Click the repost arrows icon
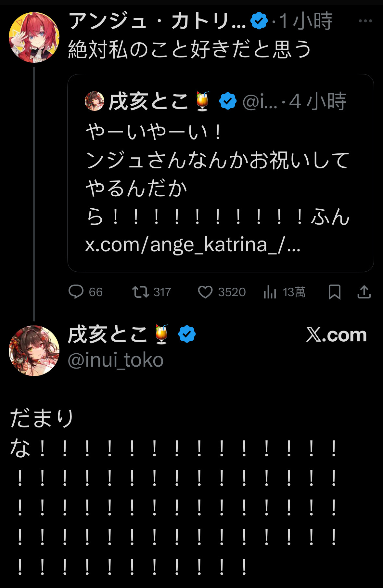Screen dimensions: 383x588 click(140, 292)
